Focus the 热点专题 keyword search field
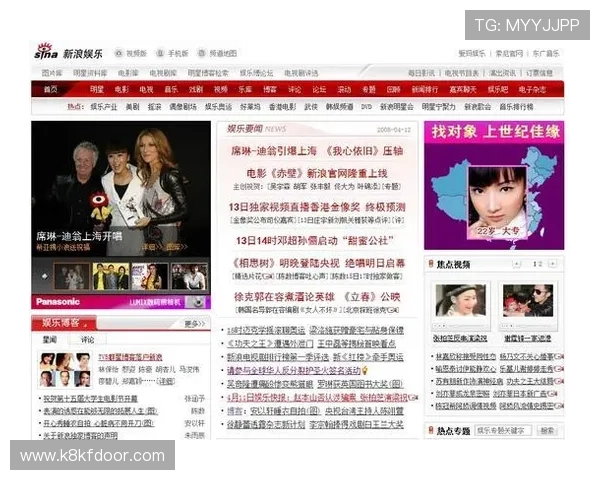This screenshot has width=600, height=480. [504, 431]
